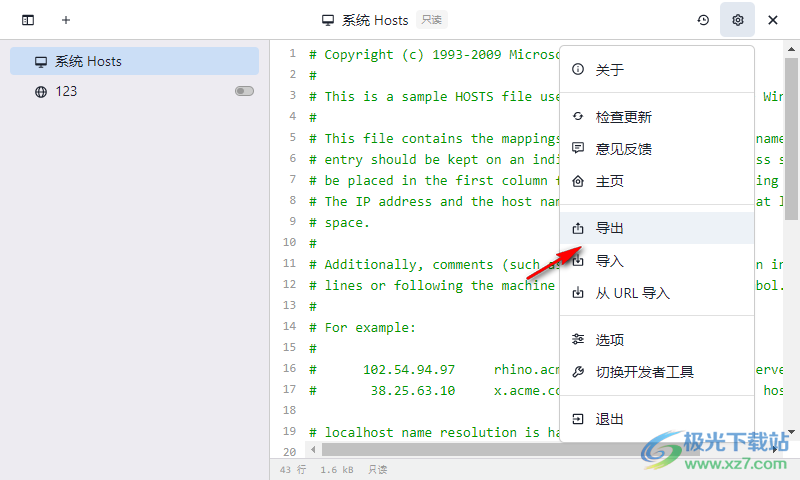Screen dimensions: 800x480
Task: Click the vertical scrollbar down arrow
Action: tap(791, 432)
